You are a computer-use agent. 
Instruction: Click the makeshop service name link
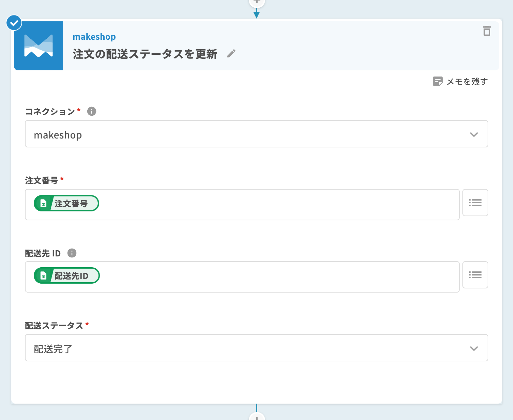[x=94, y=37]
